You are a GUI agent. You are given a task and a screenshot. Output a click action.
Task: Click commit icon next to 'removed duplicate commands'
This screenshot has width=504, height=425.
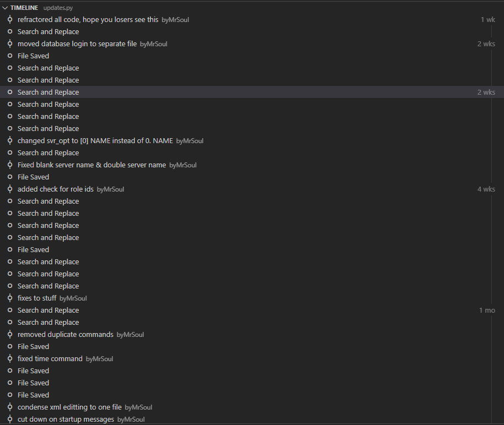[10, 334]
